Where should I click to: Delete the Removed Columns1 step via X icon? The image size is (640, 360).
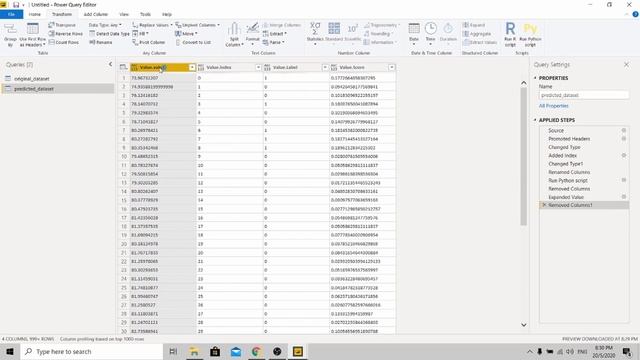[x=544, y=205]
